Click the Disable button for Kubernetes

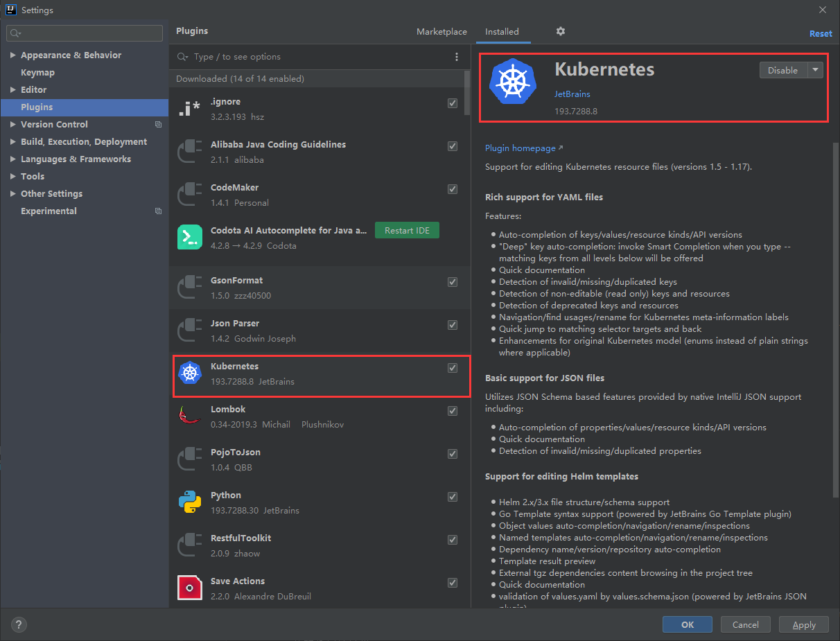pyautogui.click(x=783, y=70)
